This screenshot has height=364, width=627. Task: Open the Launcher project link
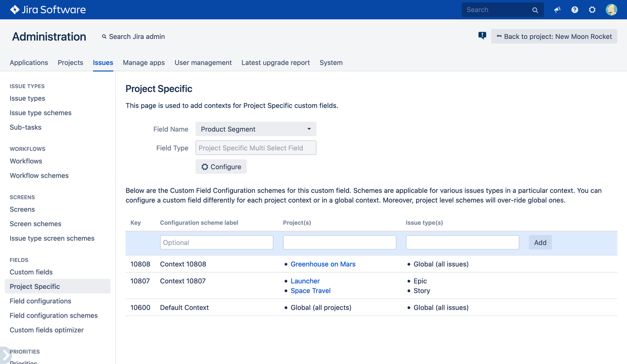point(305,281)
